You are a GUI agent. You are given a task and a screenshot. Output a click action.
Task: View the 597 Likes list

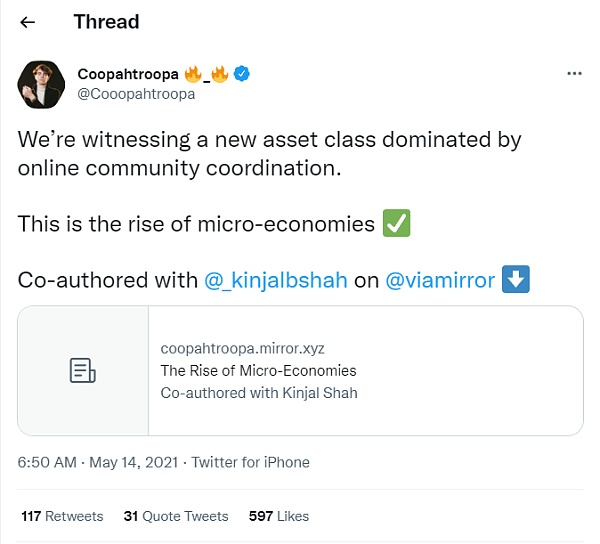pos(279,516)
